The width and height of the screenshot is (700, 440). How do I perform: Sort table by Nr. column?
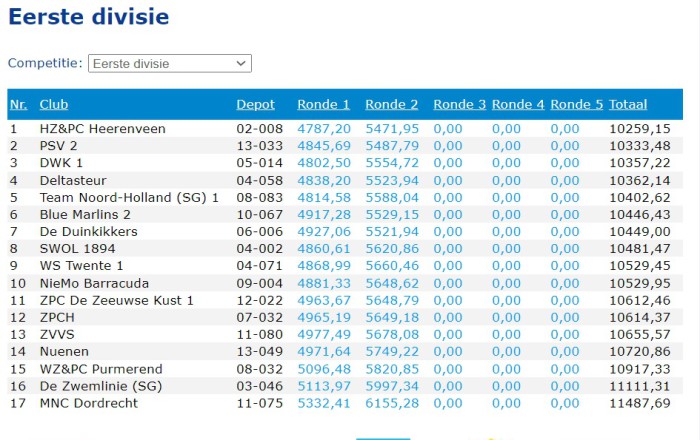(x=18, y=104)
